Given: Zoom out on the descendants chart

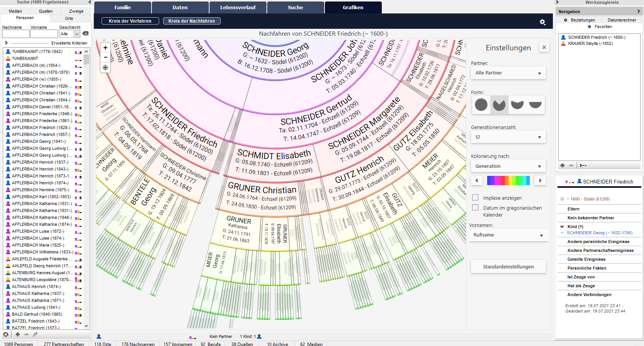Looking at the screenshot, I should coord(105,57).
